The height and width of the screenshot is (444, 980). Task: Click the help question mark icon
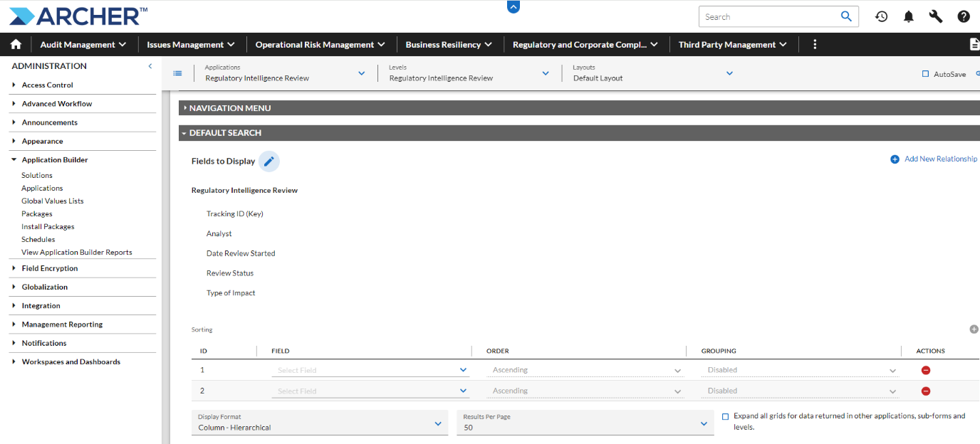coord(964,16)
